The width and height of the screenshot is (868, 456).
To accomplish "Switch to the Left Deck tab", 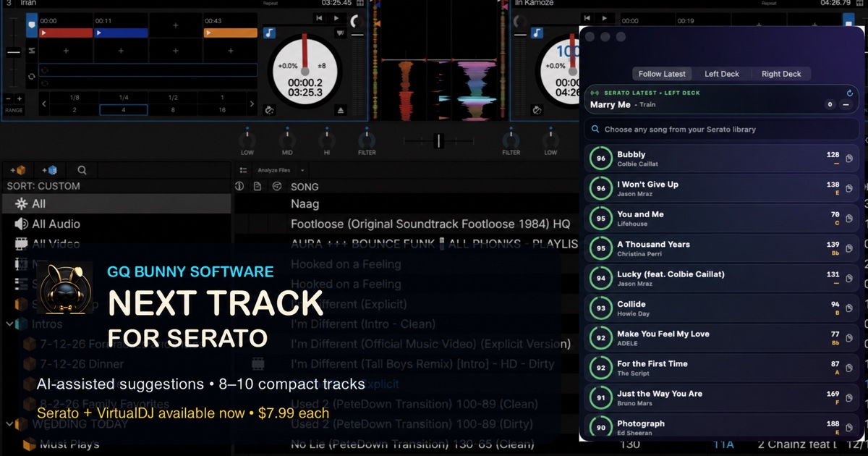I will 722,74.
